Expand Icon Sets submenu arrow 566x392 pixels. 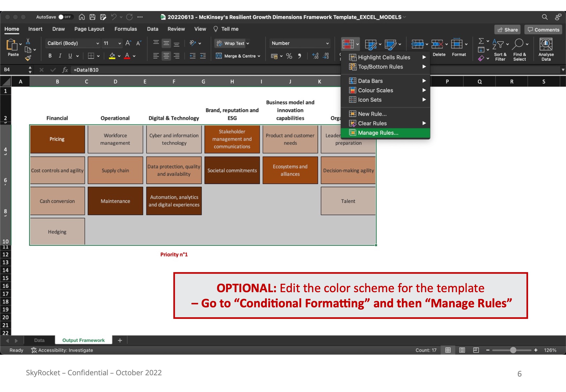tap(424, 100)
